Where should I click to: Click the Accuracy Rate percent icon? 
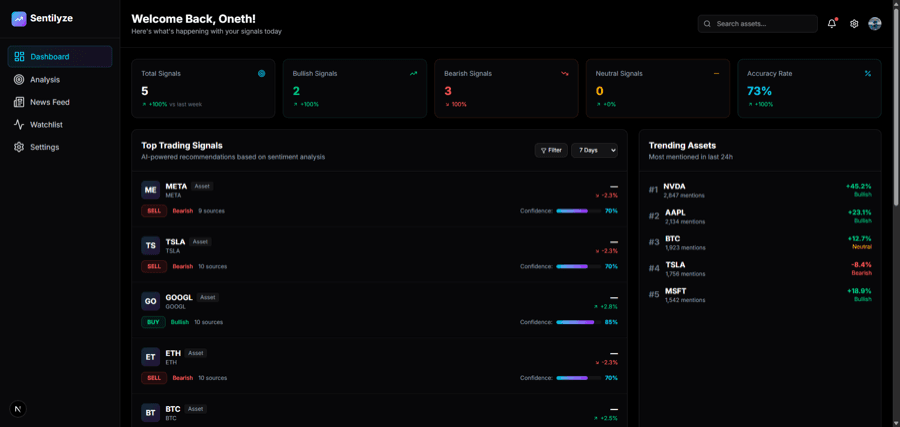[x=868, y=73]
